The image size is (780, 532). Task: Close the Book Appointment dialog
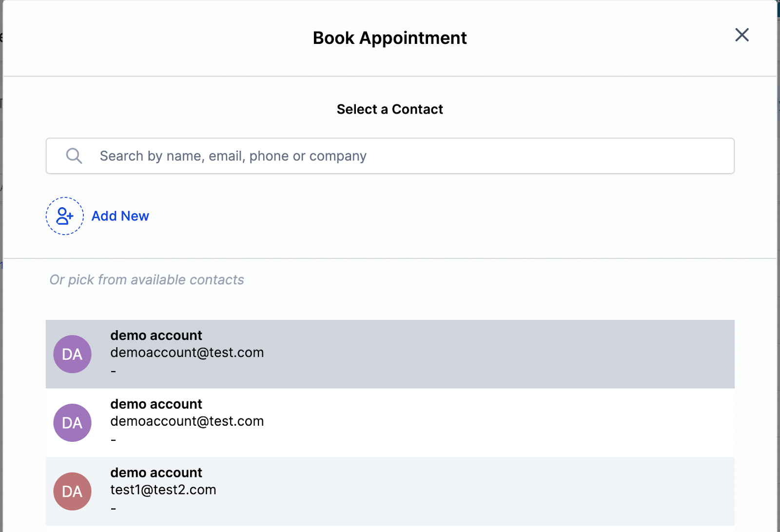click(741, 35)
